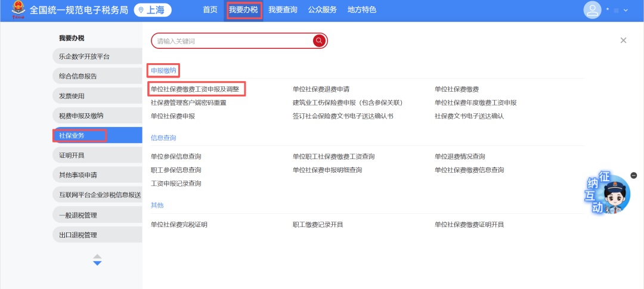Click the keyword search input field
This screenshot has height=289, width=644.
pyautogui.click(x=233, y=41)
